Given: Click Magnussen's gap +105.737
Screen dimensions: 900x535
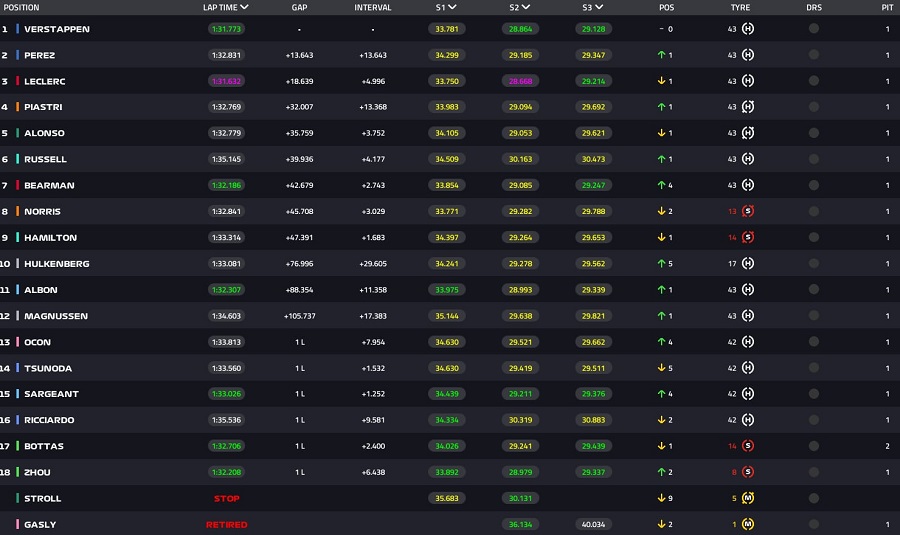Looking at the screenshot, I should (299, 316).
